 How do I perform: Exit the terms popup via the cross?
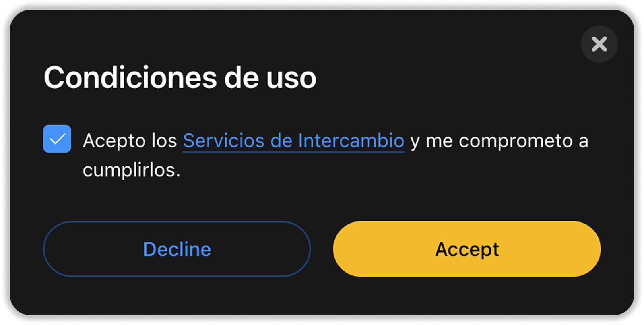coord(599,44)
